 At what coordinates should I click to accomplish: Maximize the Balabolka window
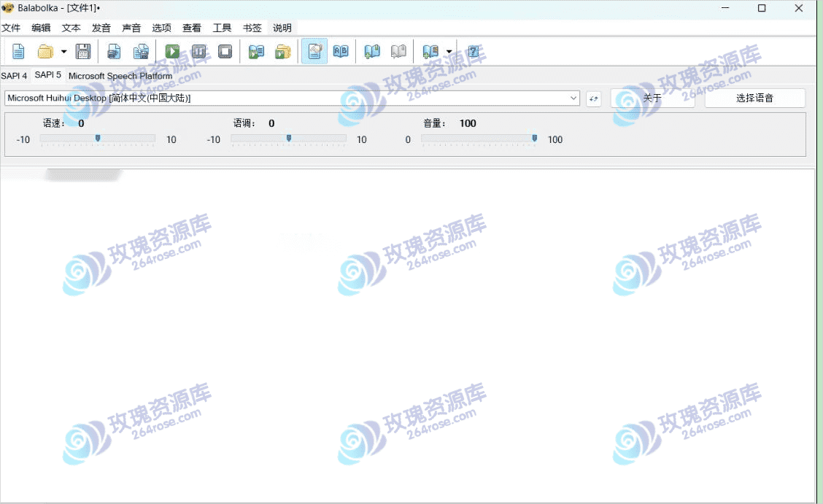762,8
